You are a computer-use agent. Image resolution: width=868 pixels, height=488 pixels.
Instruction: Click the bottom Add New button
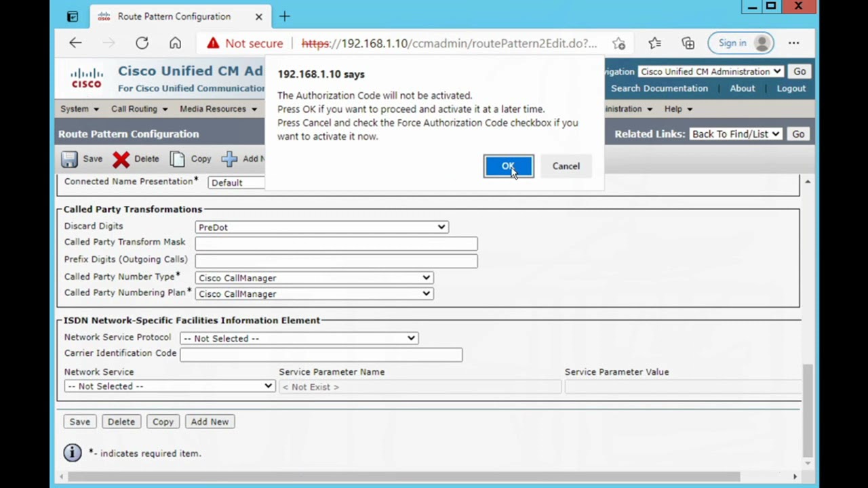210,422
